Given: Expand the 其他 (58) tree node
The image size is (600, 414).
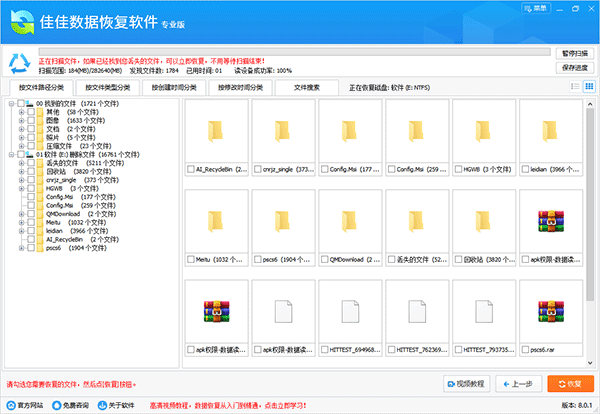Looking at the screenshot, I should (x=22, y=112).
